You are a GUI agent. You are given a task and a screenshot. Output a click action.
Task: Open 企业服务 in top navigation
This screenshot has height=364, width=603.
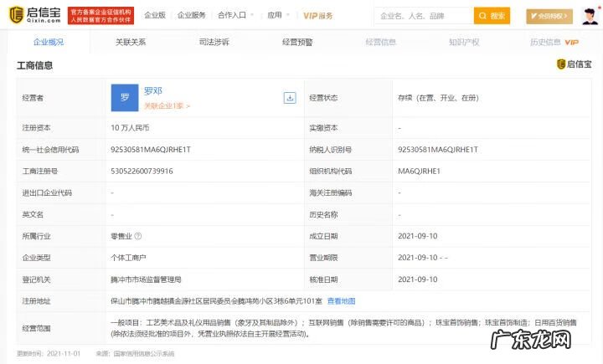pos(192,15)
